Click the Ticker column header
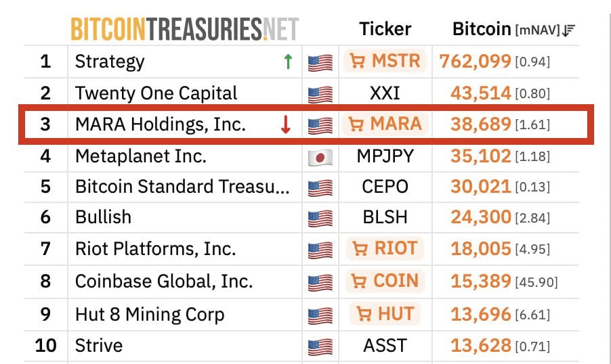611x364 pixels. coord(385,29)
